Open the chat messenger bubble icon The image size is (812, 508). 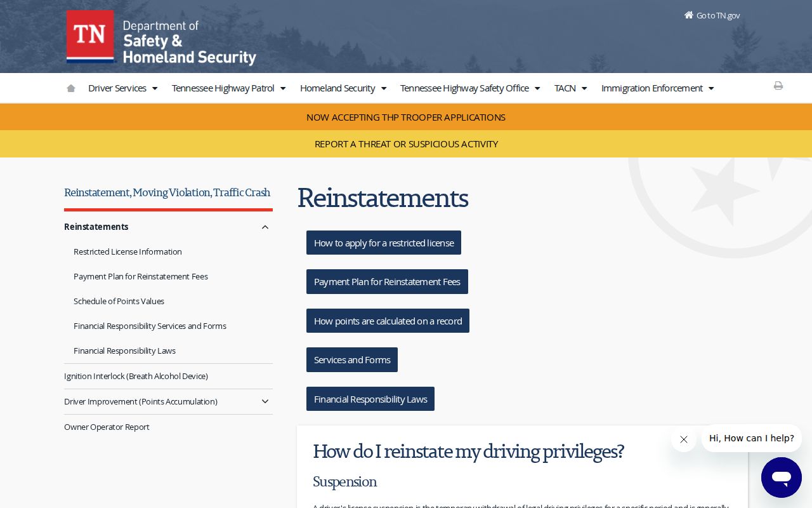tap(782, 478)
